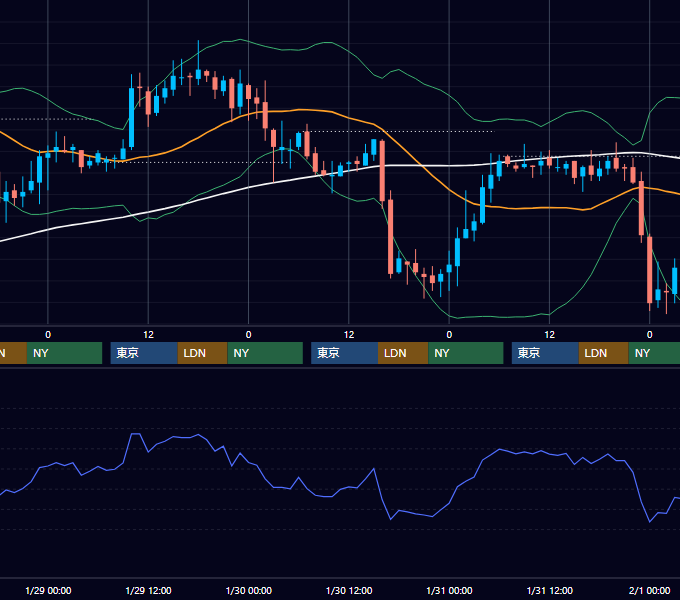Click the 1/29 00:00 time axis label
The width and height of the screenshot is (680, 600).
48,590
